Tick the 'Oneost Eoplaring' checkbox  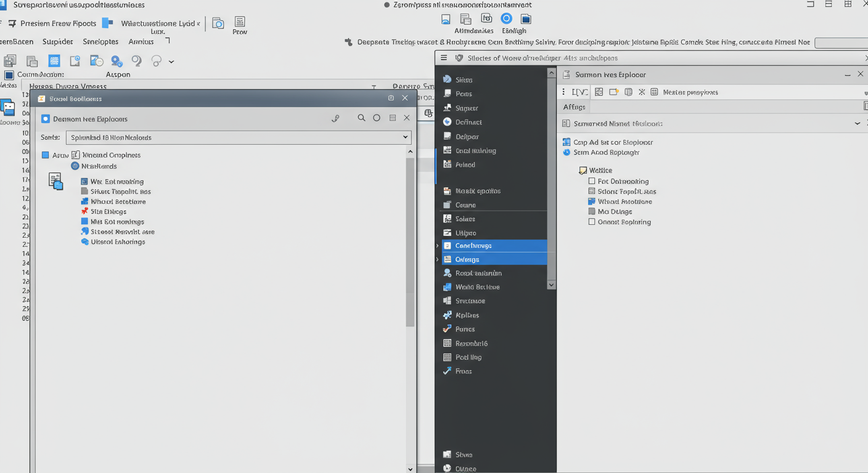tap(592, 222)
